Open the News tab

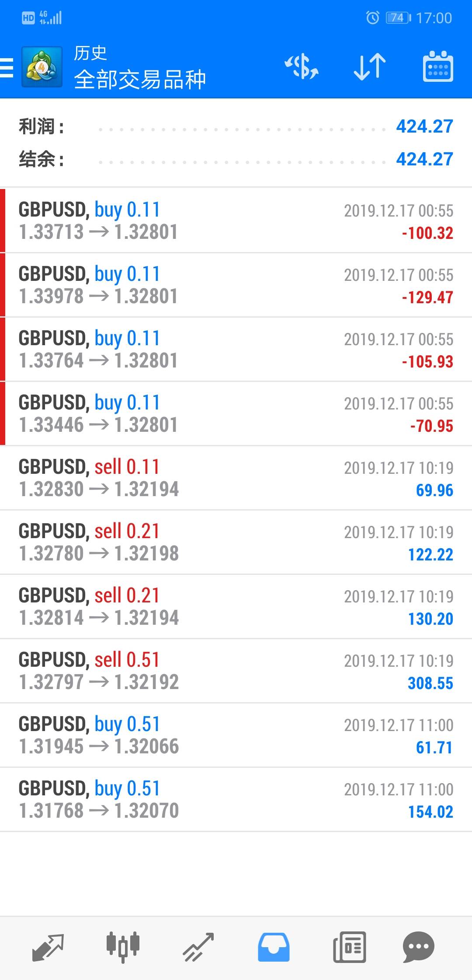click(x=349, y=947)
